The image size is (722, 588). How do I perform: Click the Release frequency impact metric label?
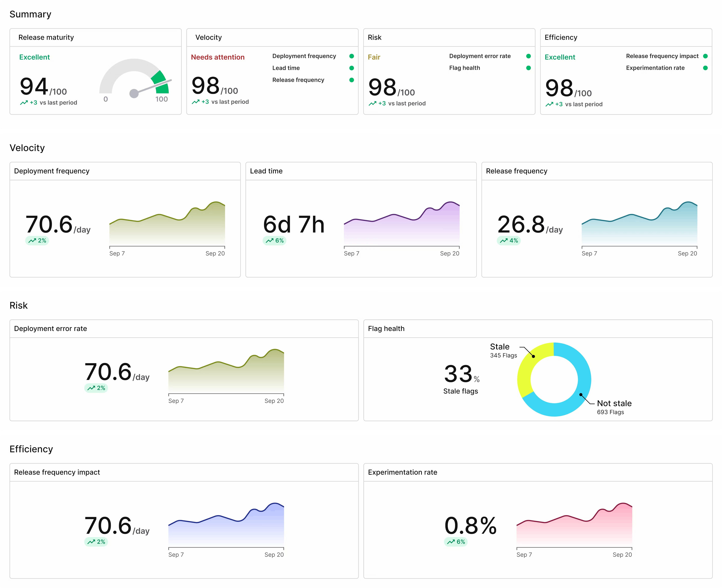[662, 56]
